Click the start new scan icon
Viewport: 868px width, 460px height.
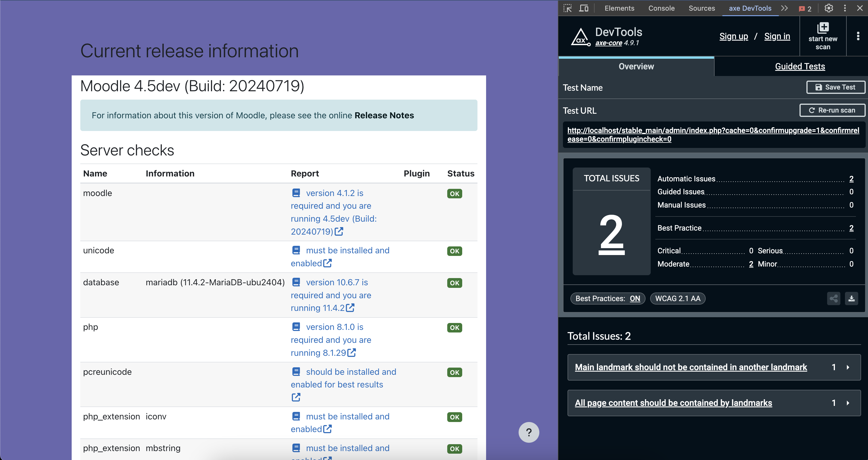pyautogui.click(x=823, y=28)
